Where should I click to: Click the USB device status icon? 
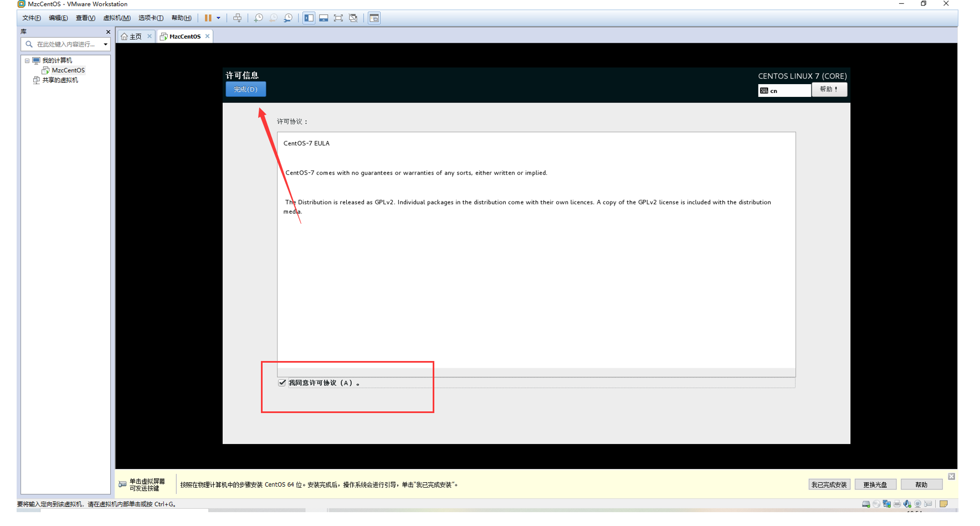pos(928,504)
